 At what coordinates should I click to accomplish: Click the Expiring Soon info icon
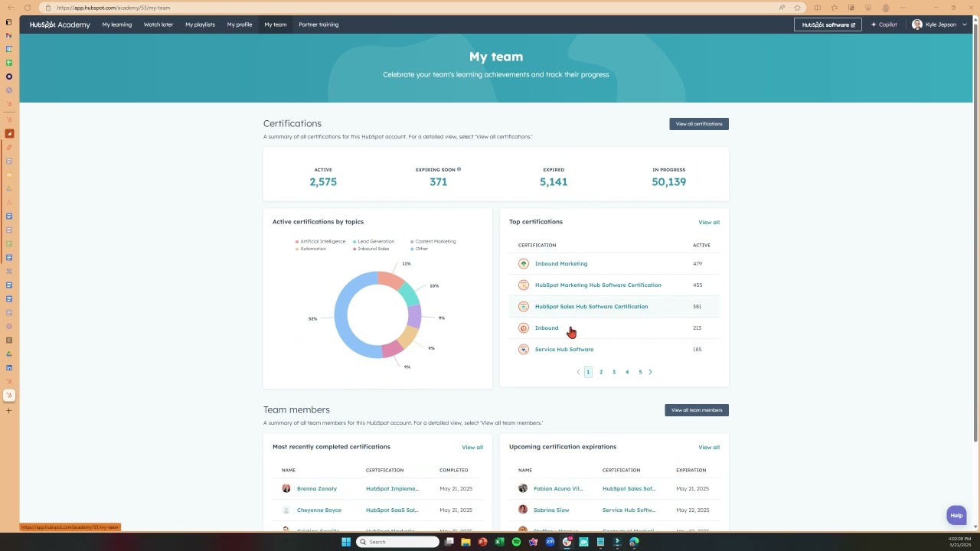(459, 169)
